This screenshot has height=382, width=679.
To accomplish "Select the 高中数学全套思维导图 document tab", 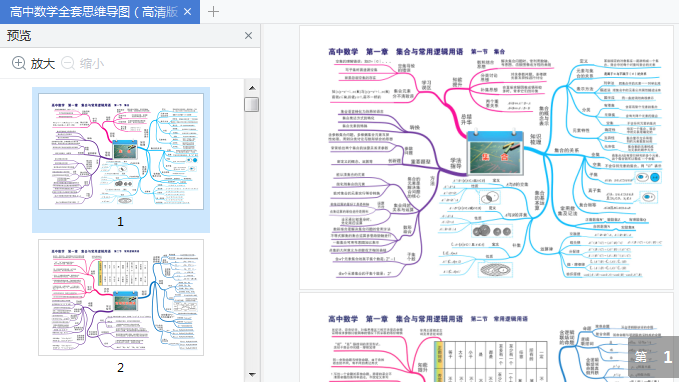I will [x=93, y=12].
